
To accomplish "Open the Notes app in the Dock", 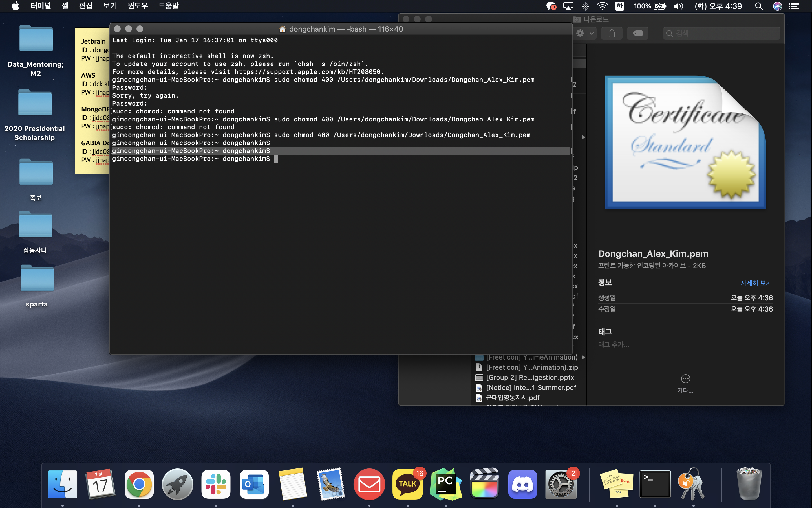I will (293, 484).
